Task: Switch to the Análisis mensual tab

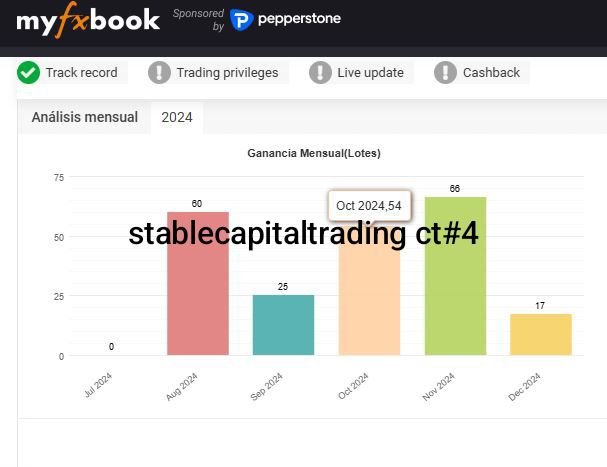Action: (85, 117)
